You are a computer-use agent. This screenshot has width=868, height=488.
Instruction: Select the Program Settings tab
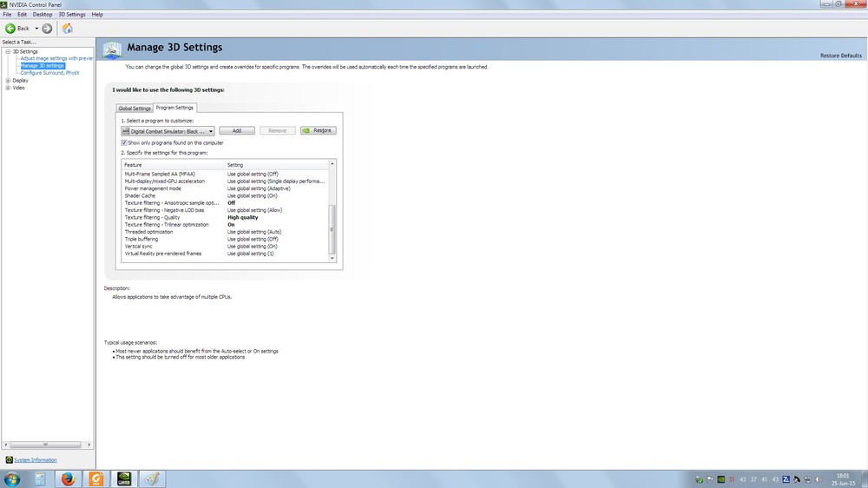pos(174,108)
